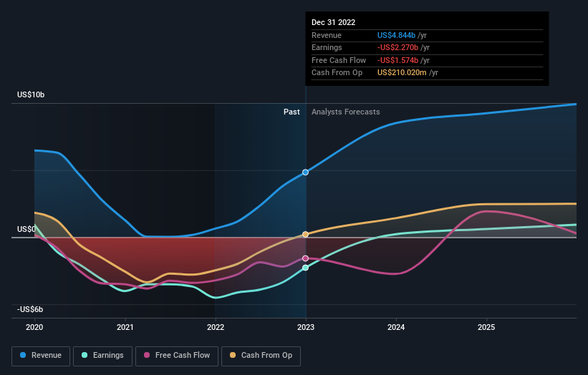Toggle the Free Cash Flow legend button
Image resolution: width=588 pixels, height=375 pixels.
[x=177, y=356]
